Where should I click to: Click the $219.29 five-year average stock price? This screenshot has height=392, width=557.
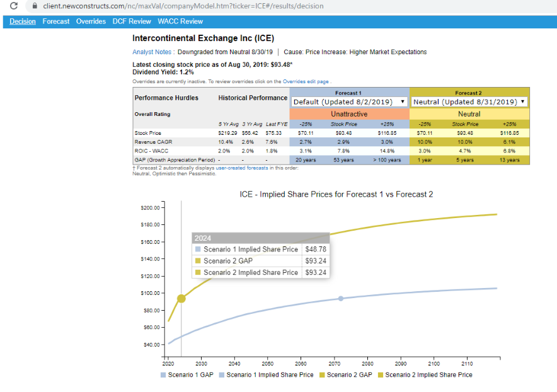tap(227, 133)
